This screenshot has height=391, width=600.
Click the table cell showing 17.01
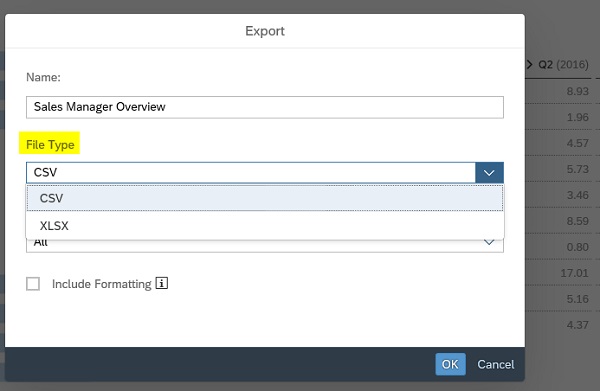point(574,273)
